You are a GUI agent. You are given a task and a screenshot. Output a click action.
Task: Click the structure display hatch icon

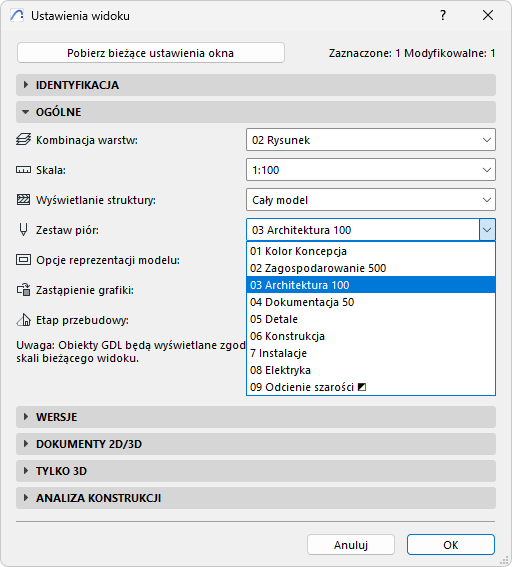coord(24,200)
